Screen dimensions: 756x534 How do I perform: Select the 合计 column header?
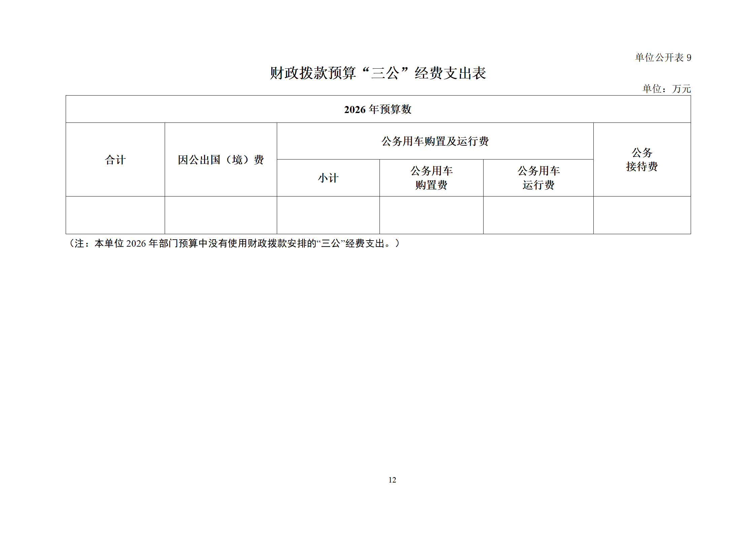click(115, 160)
